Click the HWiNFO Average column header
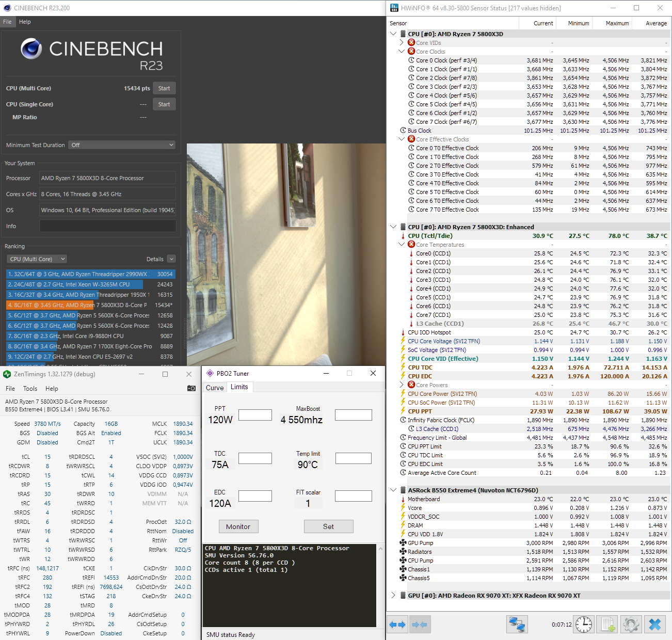This screenshot has height=640, width=672. (x=650, y=23)
